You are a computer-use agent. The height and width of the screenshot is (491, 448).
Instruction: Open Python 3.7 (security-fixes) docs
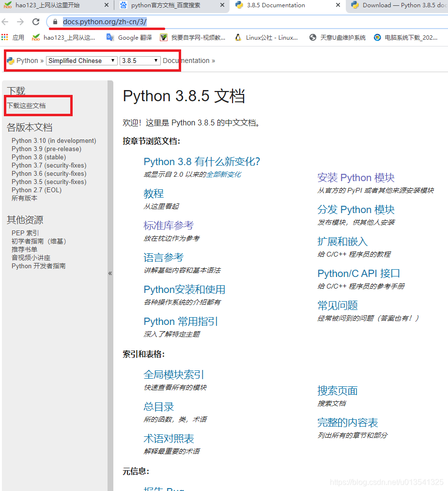point(49,165)
